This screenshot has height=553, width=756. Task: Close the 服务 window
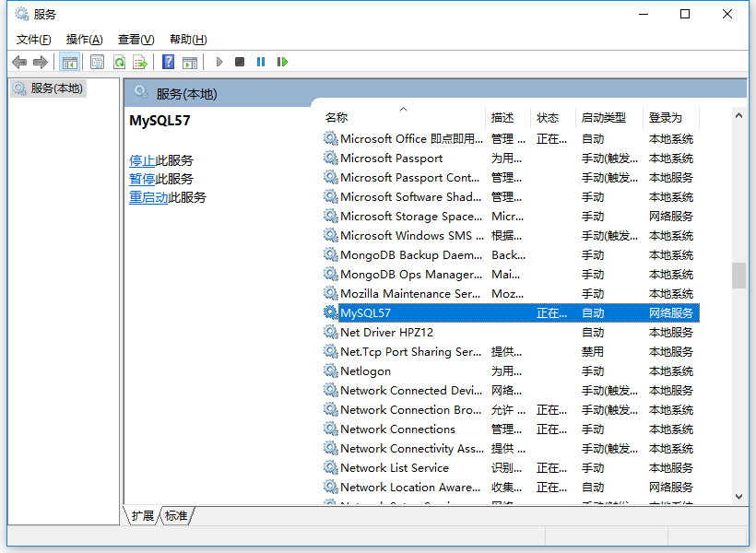pos(727,15)
